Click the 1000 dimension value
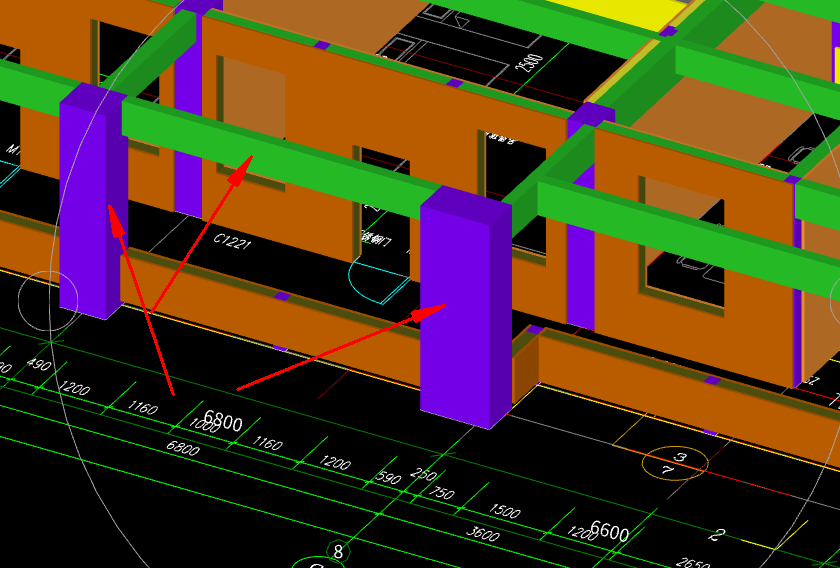 click(x=204, y=427)
